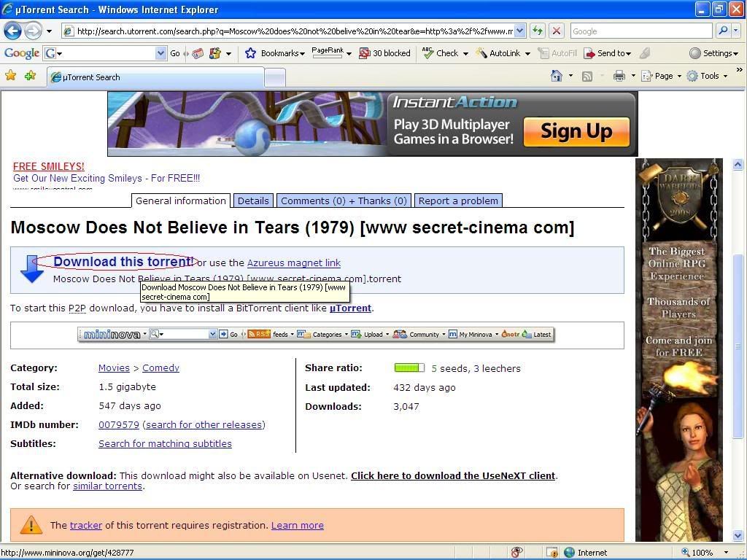Click the browser Back button
Screen dimensions: 747x560
pyautogui.click(x=12, y=31)
